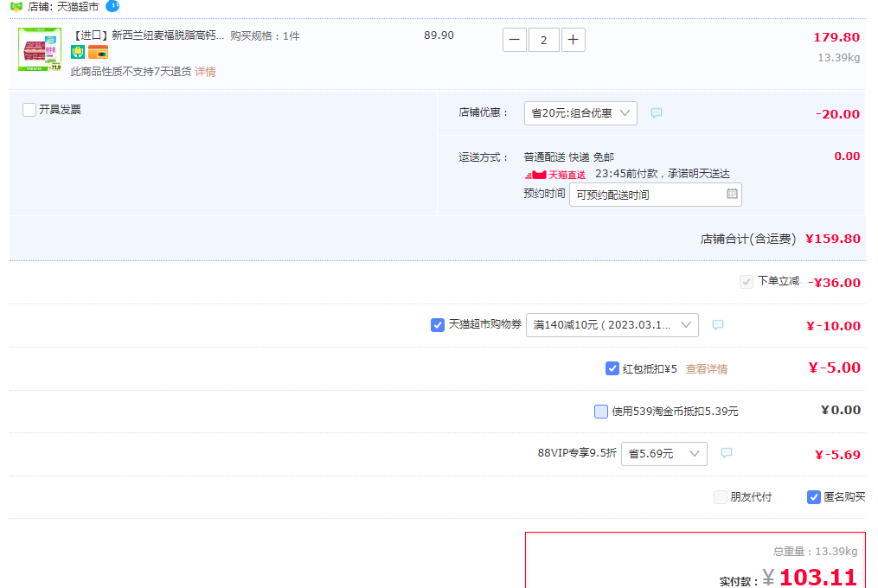This screenshot has height=588, width=878.
Task: Increase quantity with the plus button
Action: coord(573,40)
